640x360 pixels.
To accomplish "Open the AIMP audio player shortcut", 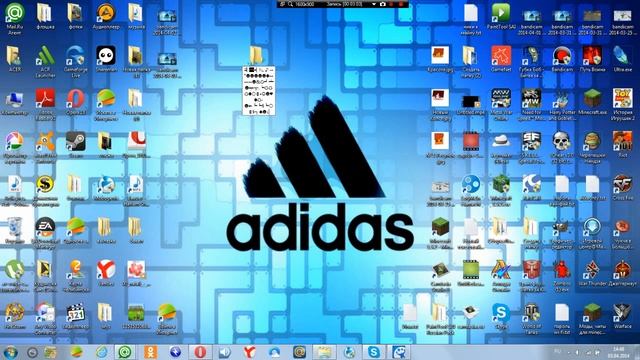I will point(106,16).
